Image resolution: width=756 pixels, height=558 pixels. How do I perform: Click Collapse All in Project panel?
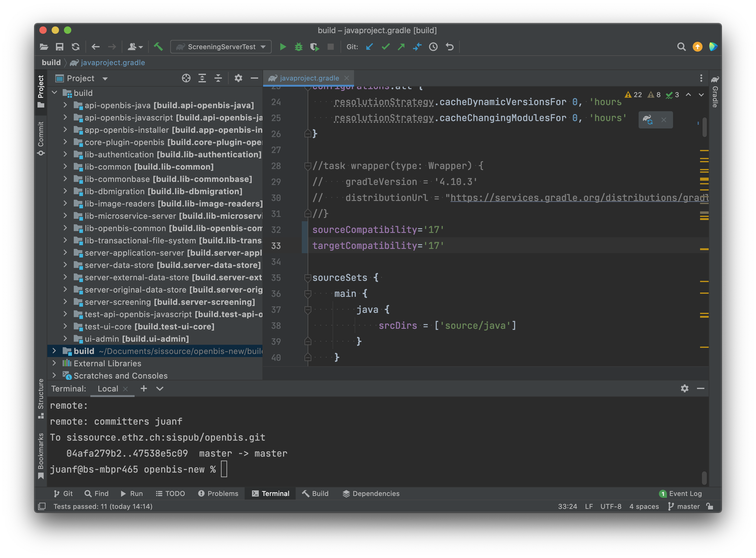218,78
